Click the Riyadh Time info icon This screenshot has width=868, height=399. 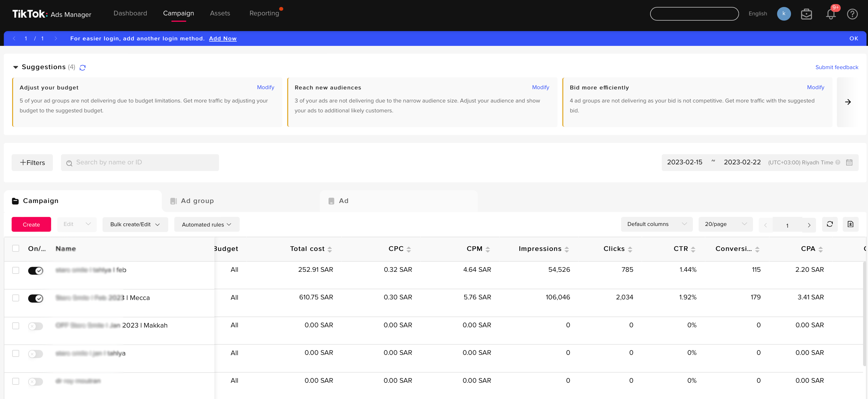[838, 162]
